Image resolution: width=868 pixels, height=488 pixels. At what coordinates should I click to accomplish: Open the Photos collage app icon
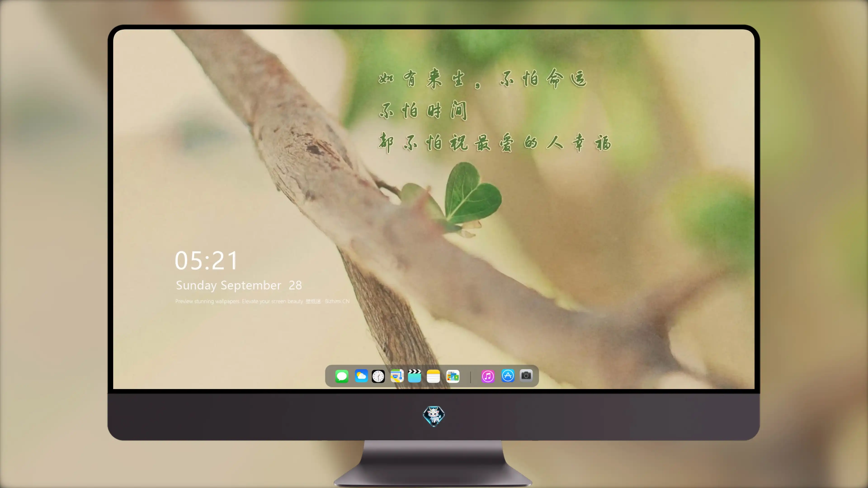pyautogui.click(x=453, y=376)
